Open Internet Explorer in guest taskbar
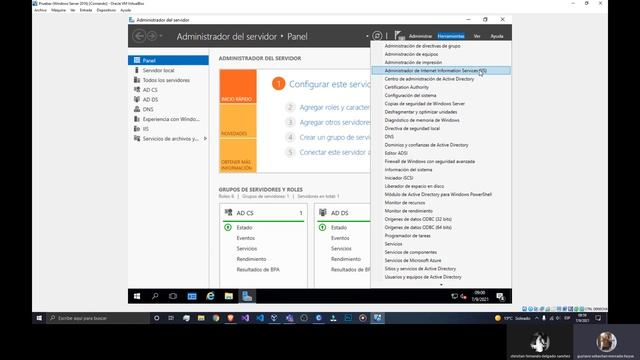 pyautogui.click(x=210, y=296)
